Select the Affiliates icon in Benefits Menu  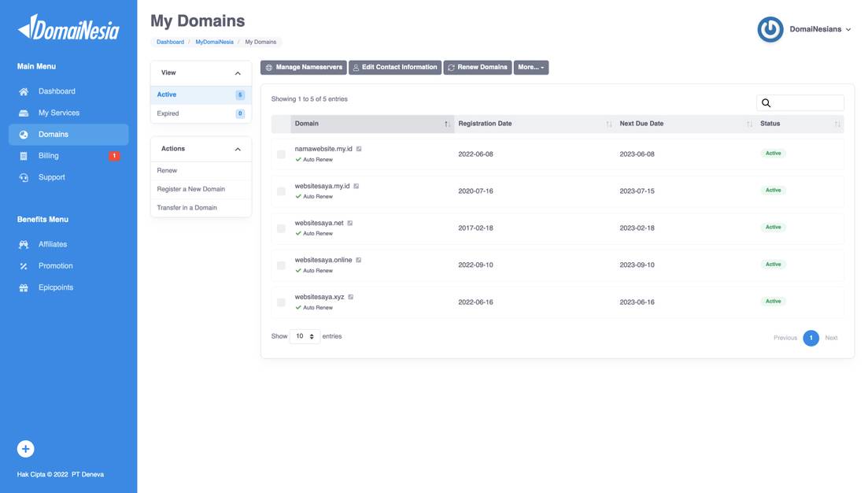coord(24,243)
